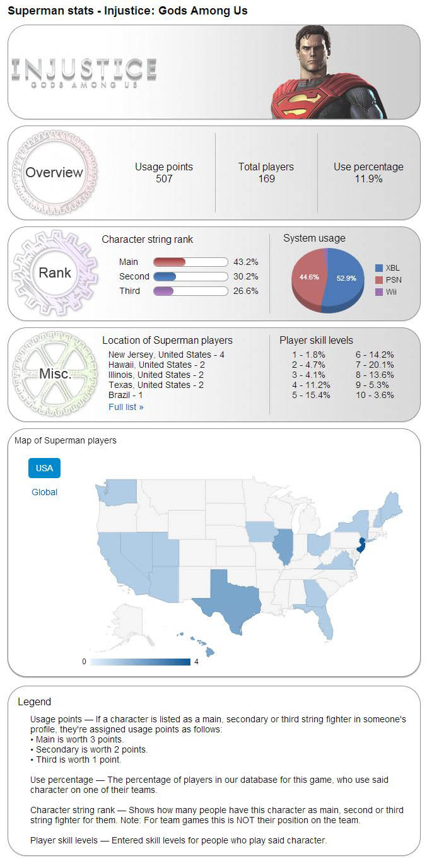Screen dimensions: 427x868
Task: Click the Injustice Gods Among Us logo
Action: click(84, 73)
